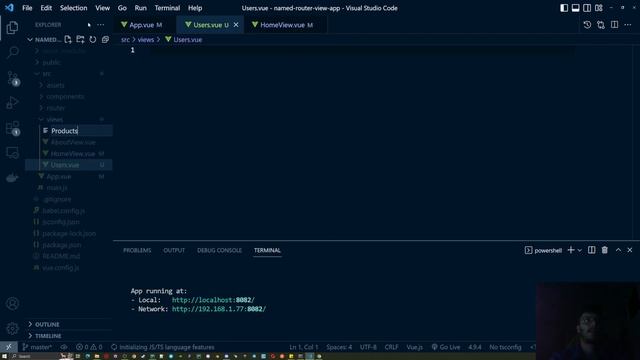
Task: Switch to the PROBLEMS panel tab
Action: click(137, 250)
